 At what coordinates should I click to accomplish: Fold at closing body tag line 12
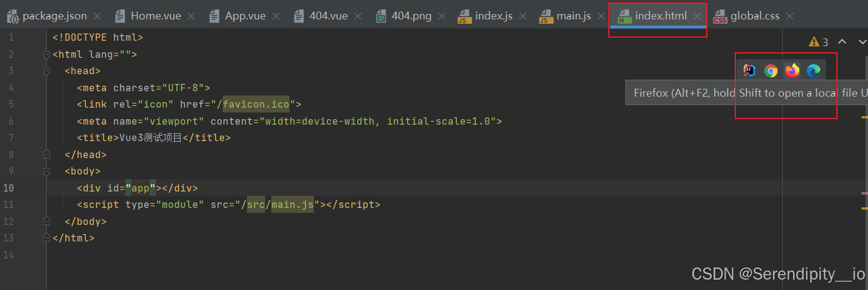(x=46, y=221)
